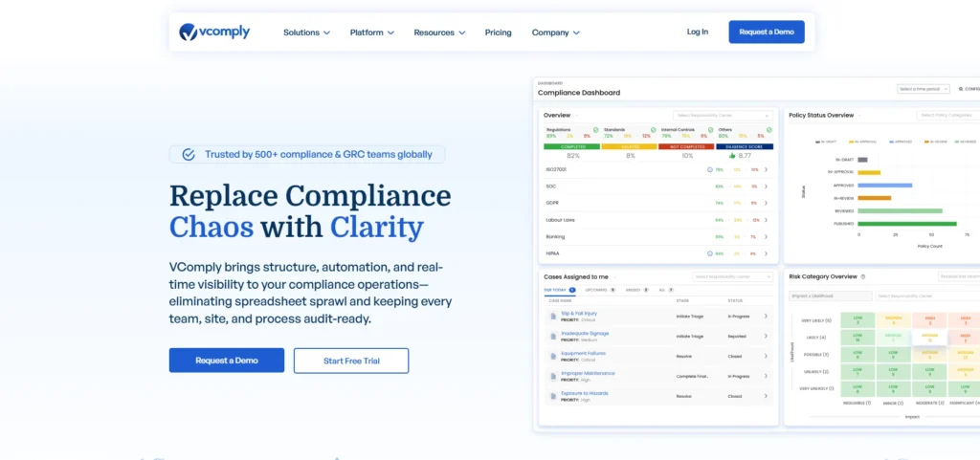This screenshot has height=460, width=980.
Task: Switch to the Due Today tab
Action: (559, 290)
